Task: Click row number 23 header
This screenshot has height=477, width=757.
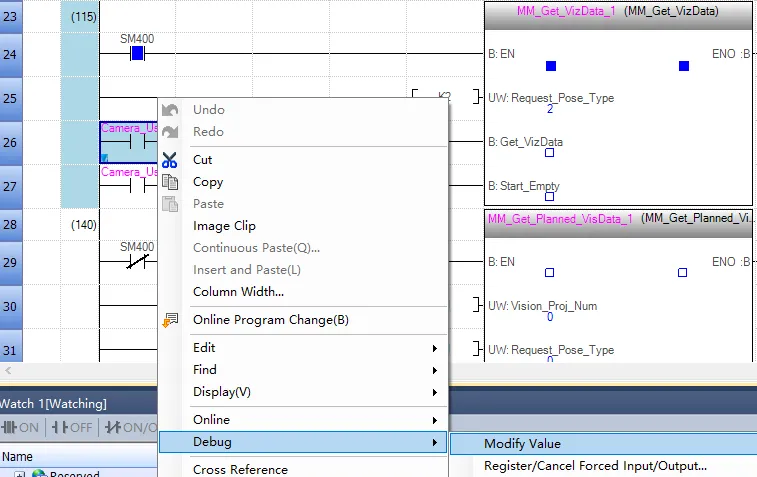Action: (11, 16)
